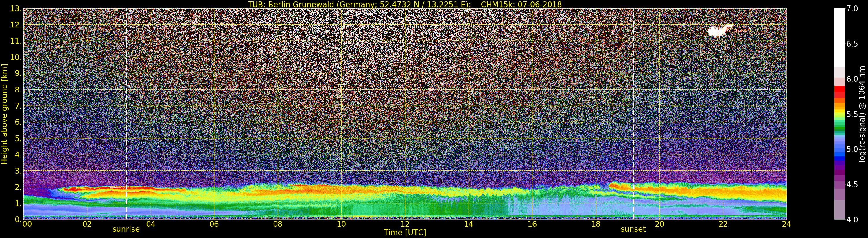Click the height tick label '5.'
The width and height of the screenshot is (868, 238).
[x=18, y=138]
